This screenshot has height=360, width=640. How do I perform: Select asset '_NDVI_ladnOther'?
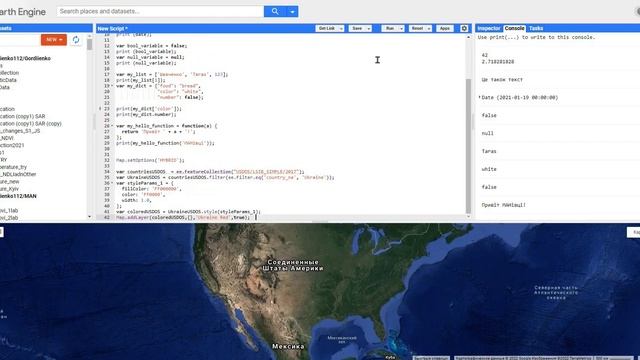(18, 174)
